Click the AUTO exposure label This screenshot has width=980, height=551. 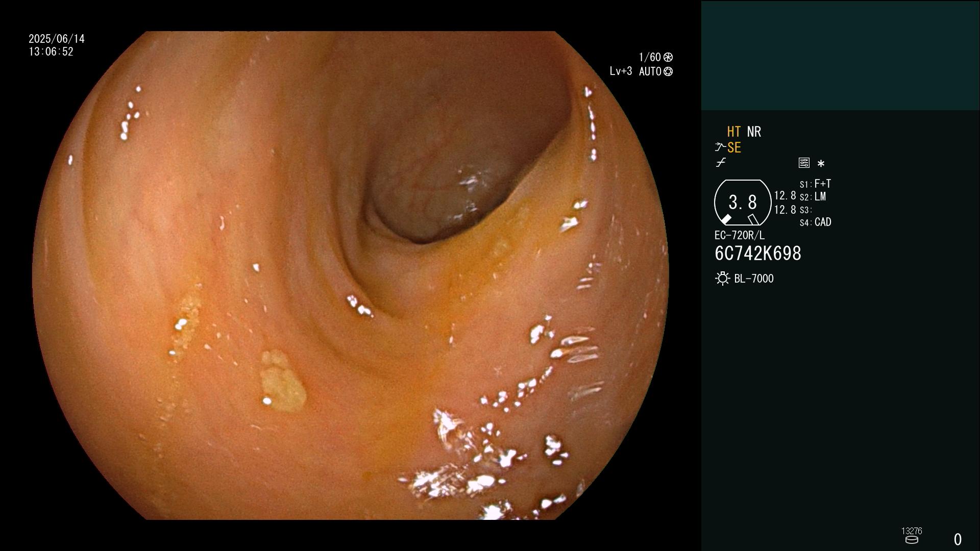[650, 71]
